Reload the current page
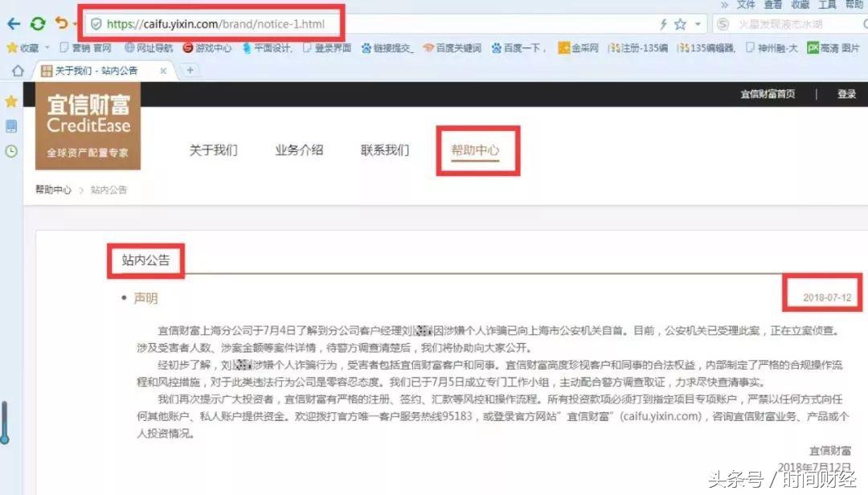The image size is (868, 495). pyautogui.click(x=37, y=23)
